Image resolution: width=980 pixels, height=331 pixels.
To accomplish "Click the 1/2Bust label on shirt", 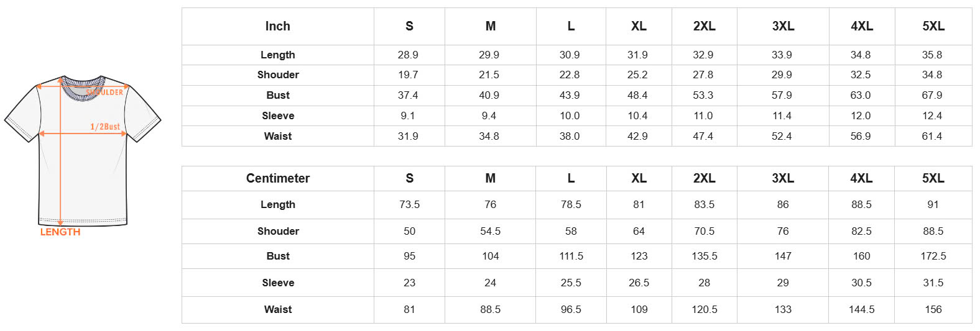I will [105, 127].
